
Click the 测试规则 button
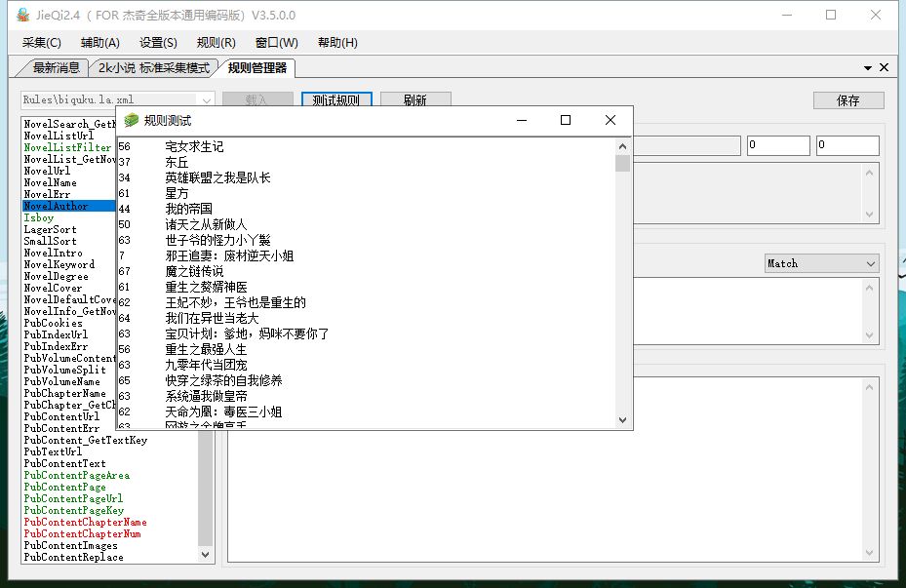pos(336,99)
